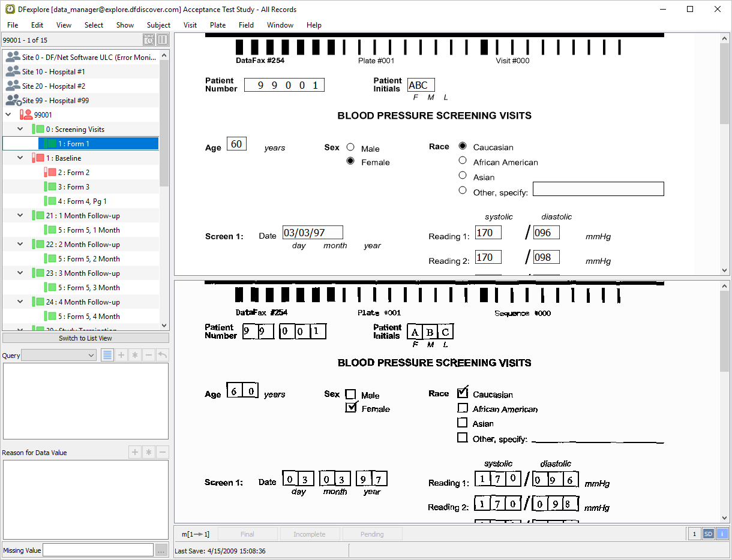
Task: Click the calendar-clock icon above the site list
Action: (149, 40)
